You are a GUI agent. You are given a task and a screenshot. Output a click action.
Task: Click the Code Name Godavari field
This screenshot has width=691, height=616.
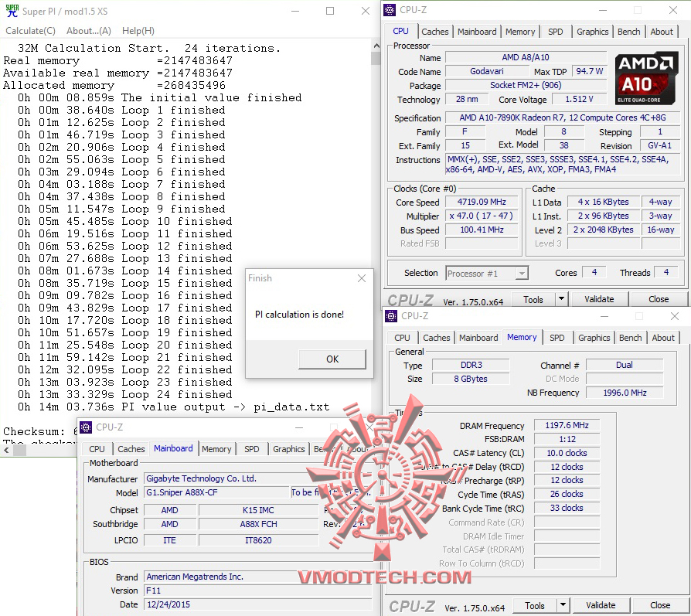[x=486, y=71]
